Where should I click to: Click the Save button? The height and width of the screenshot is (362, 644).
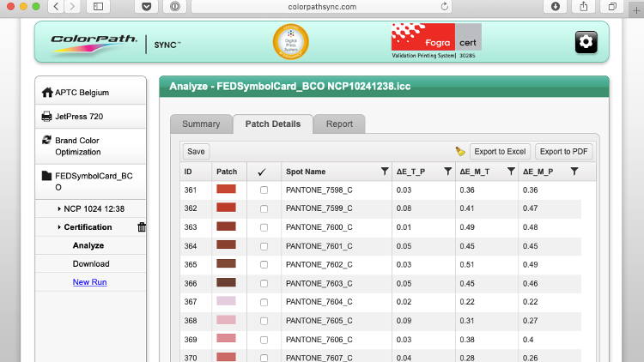[196, 152]
